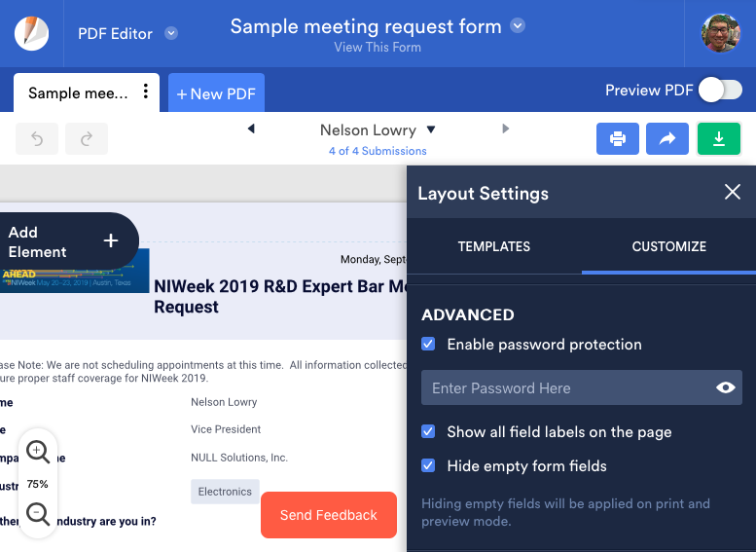Toggle password visibility eye icon
This screenshot has width=756, height=552.
click(726, 387)
